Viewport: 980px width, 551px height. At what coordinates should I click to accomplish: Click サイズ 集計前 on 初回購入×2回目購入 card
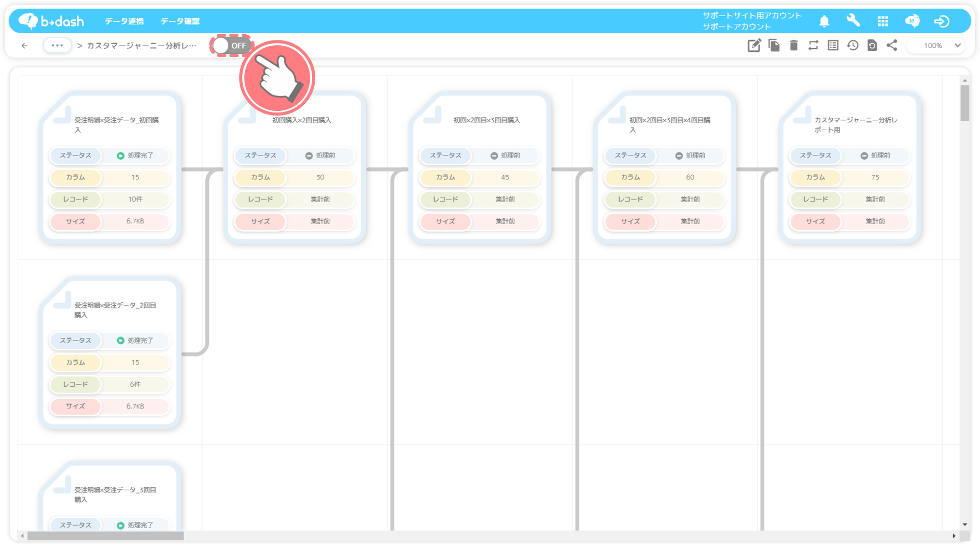point(320,221)
